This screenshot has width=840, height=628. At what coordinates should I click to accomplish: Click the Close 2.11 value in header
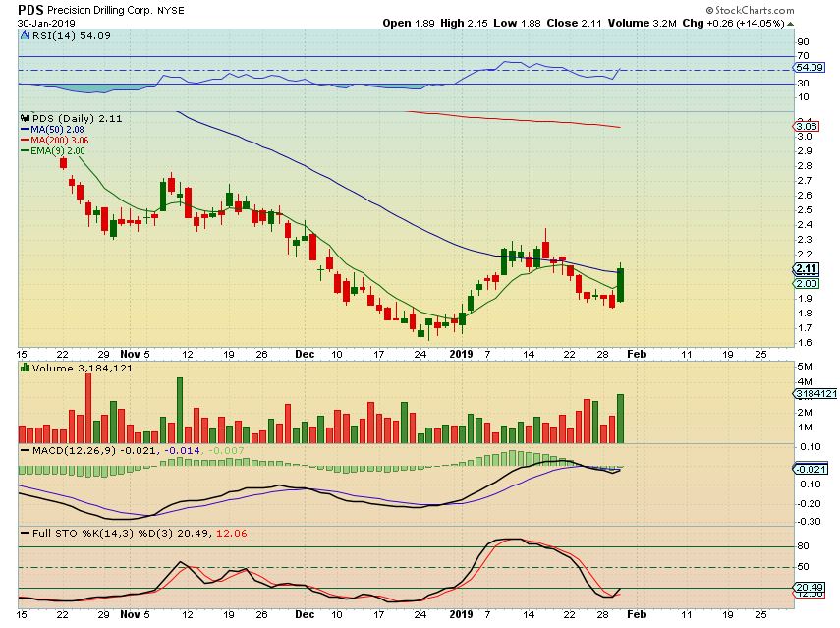575,23
